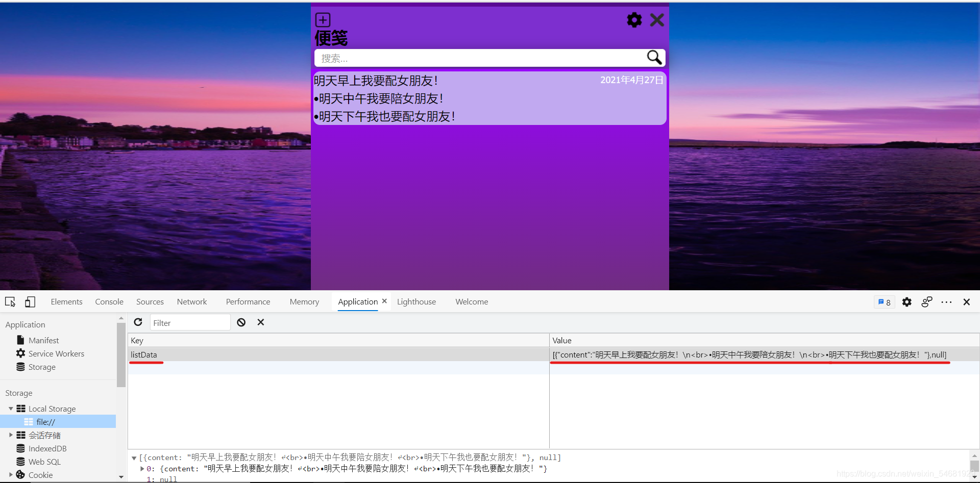Open the issues counter showing 8
The width and height of the screenshot is (980, 483).
[885, 302]
